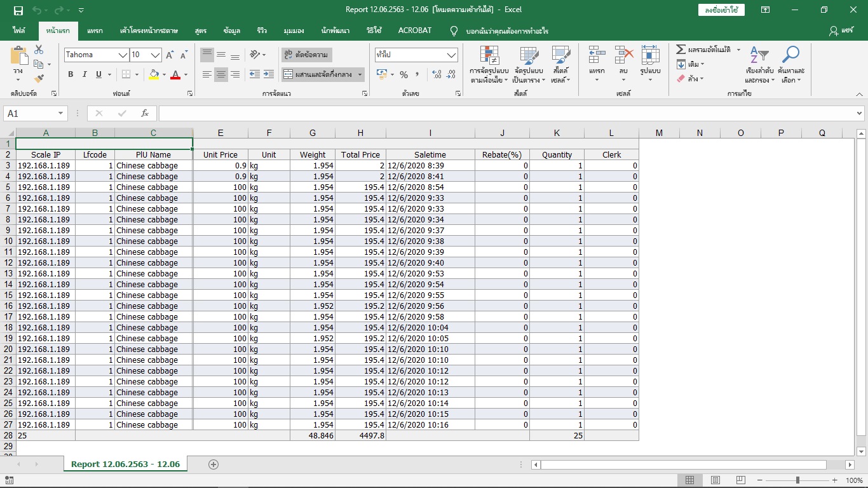Toggle align text right

[x=235, y=74]
